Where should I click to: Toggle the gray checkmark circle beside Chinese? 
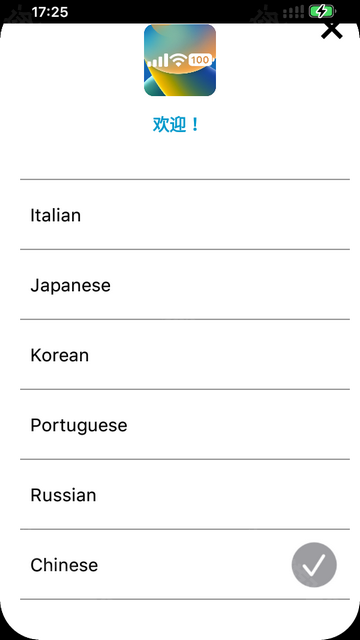[314, 565]
